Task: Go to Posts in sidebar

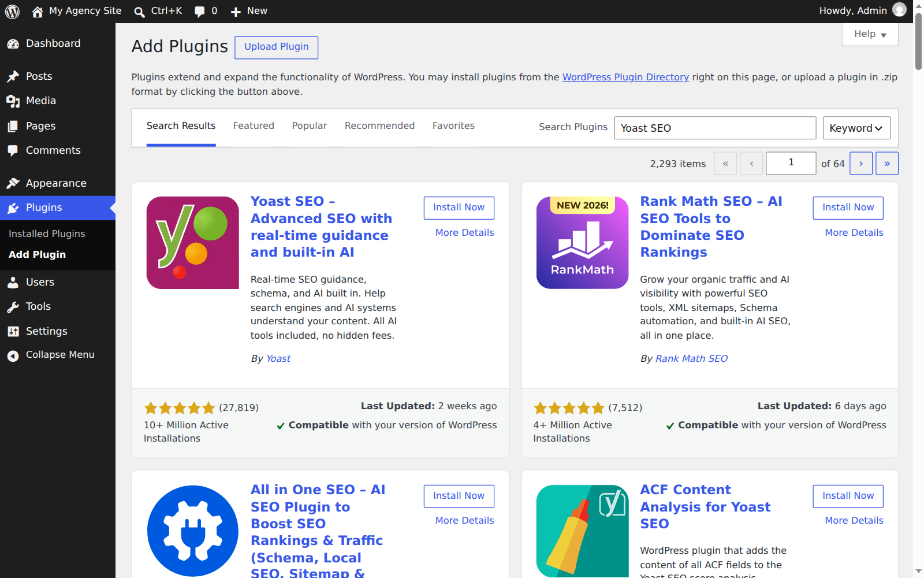Action: [x=58, y=76]
